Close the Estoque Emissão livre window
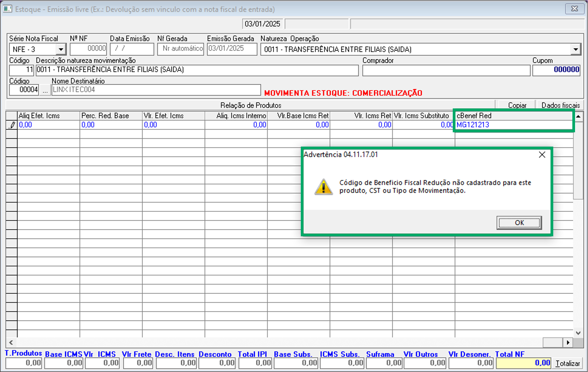 click(x=574, y=9)
